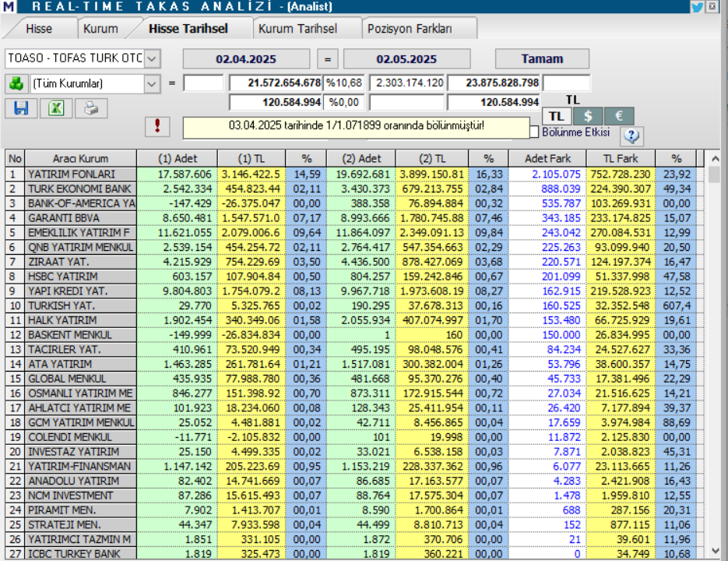The height and width of the screenshot is (561, 728).
Task: Select EMEKLILIK YATIRIM F row
Action: tap(355, 232)
